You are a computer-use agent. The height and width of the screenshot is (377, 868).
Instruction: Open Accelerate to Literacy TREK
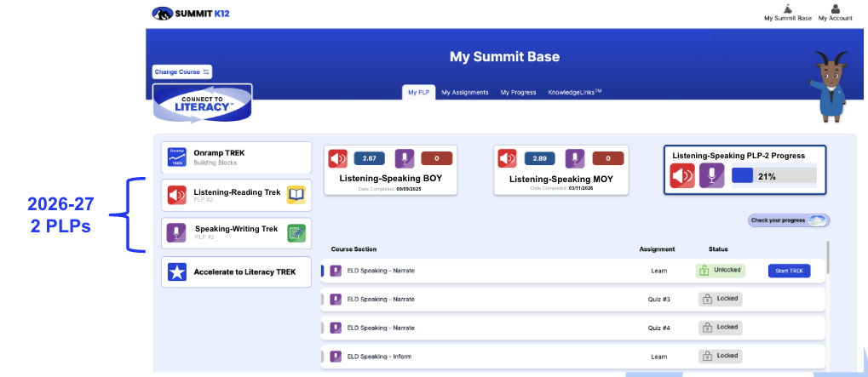236,272
